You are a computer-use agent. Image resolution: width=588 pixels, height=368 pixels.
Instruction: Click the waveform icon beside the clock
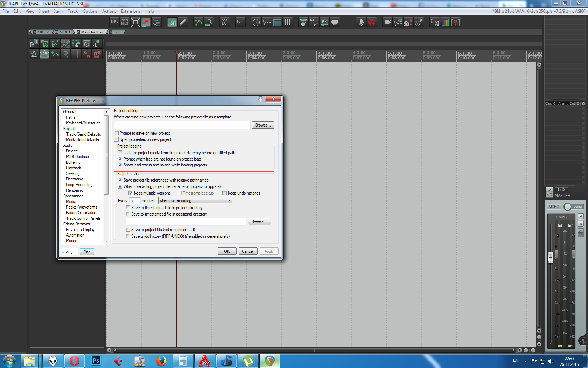point(267,22)
